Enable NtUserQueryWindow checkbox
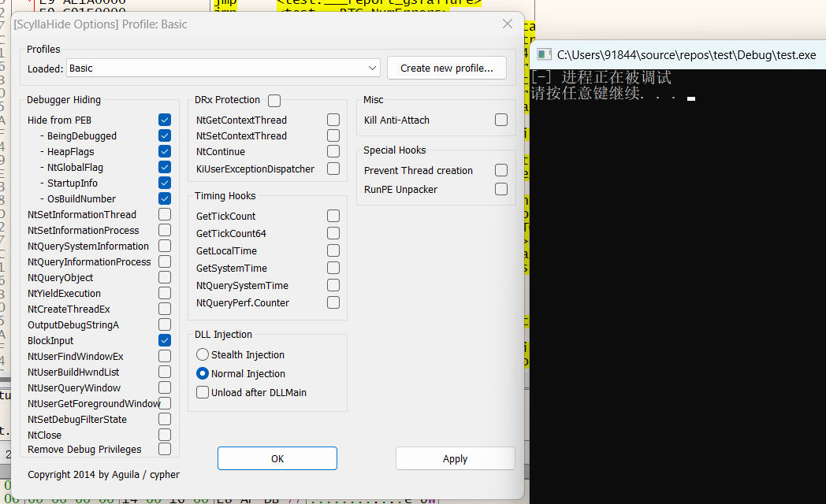The width and height of the screenshot is (826, 504). pos(165,388)
